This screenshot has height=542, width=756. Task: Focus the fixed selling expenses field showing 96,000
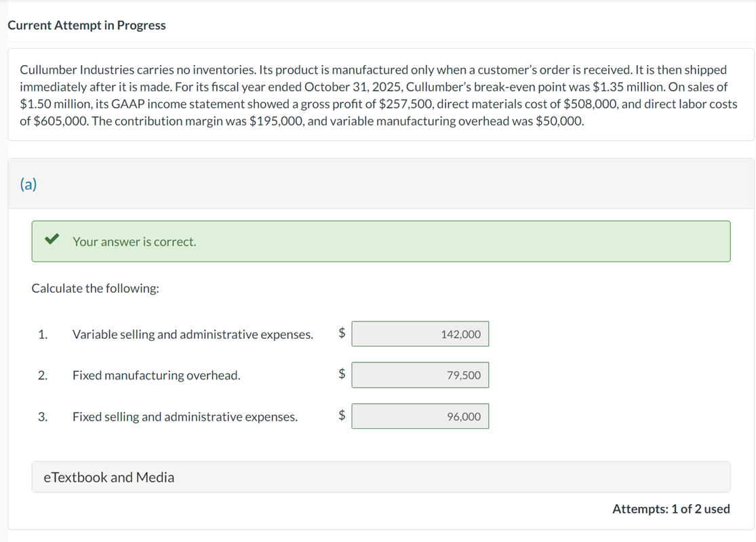pyautogui.click(x=420, y=417)
